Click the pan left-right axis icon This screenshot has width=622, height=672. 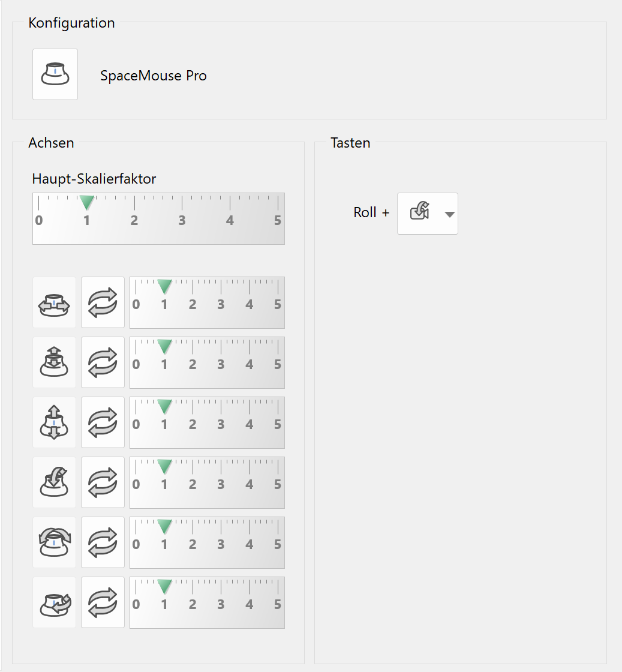[55, 302]
